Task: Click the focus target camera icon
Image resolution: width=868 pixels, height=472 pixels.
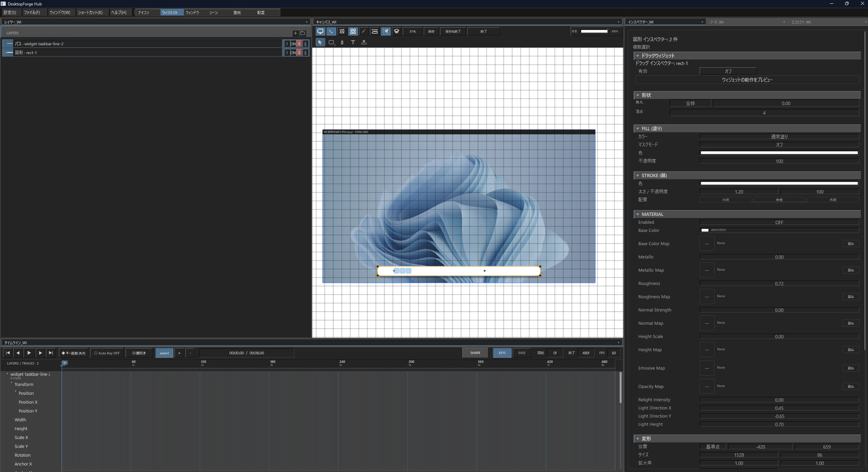Action: (x=342, y=31)
